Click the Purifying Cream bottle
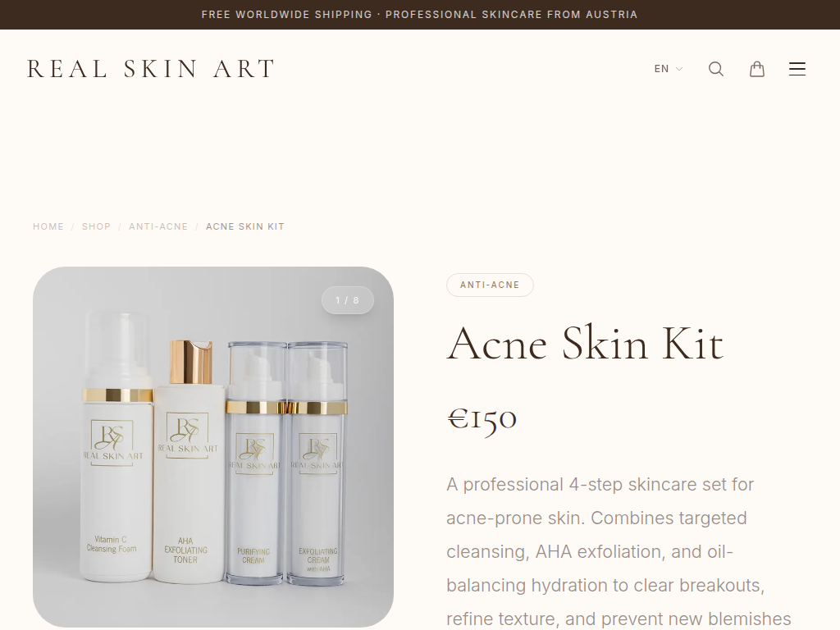The width and height of the screenshot is (840, 630). pos(255,463)
